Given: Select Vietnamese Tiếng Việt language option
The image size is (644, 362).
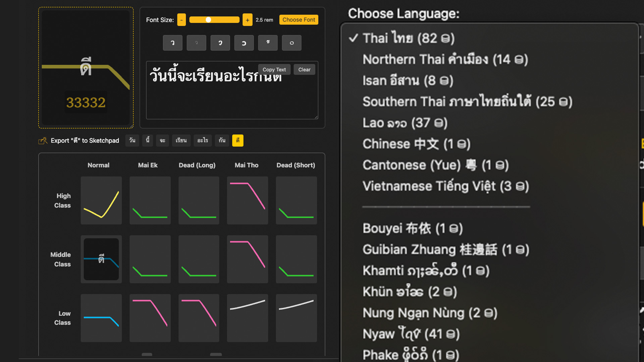Looking at the screenshot, I should [445, 186].
